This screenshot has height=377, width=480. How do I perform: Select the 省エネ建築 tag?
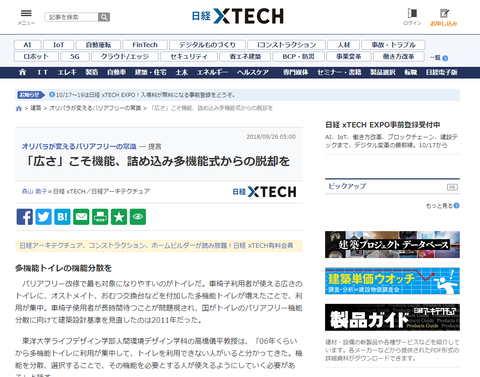coord(245,56)
